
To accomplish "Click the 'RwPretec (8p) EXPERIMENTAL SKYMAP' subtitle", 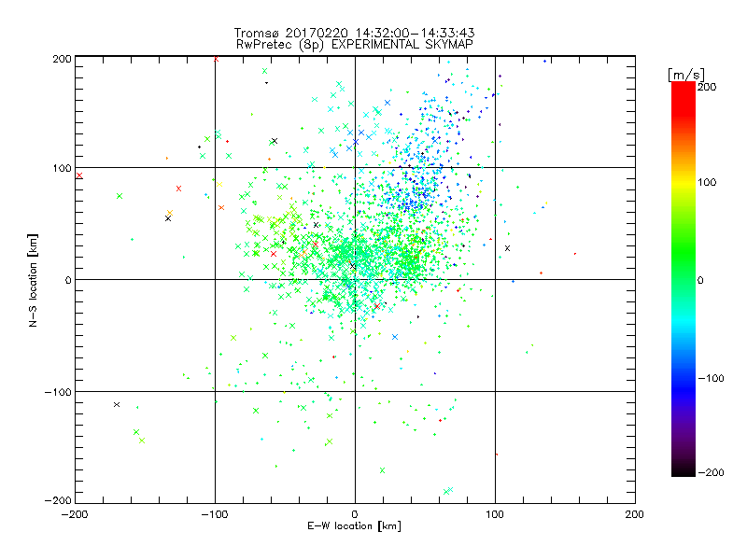I will 355,45.
